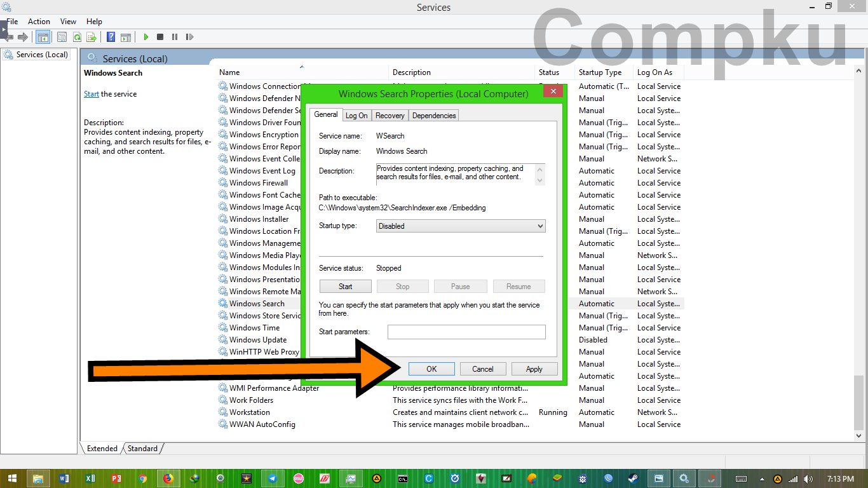Click the gear icon beside Workstation row
The width and height of the screenshot is (868, 488).
coord(223,412)
